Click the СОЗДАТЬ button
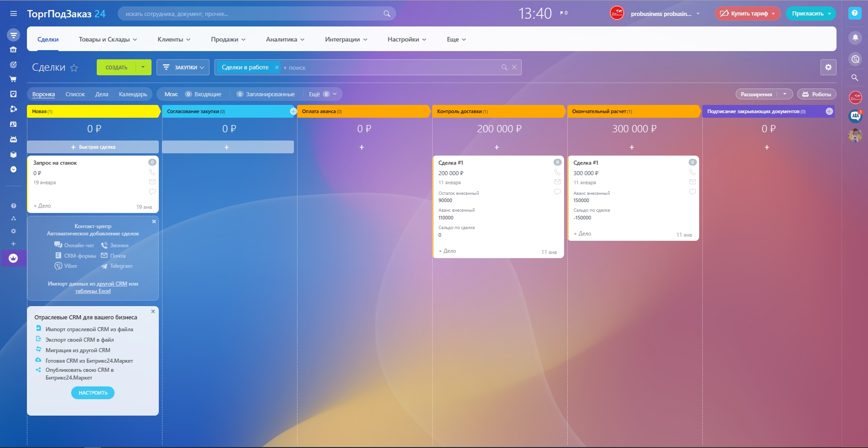Viewport: 868px width, 448px height. (x=116, y=68)
